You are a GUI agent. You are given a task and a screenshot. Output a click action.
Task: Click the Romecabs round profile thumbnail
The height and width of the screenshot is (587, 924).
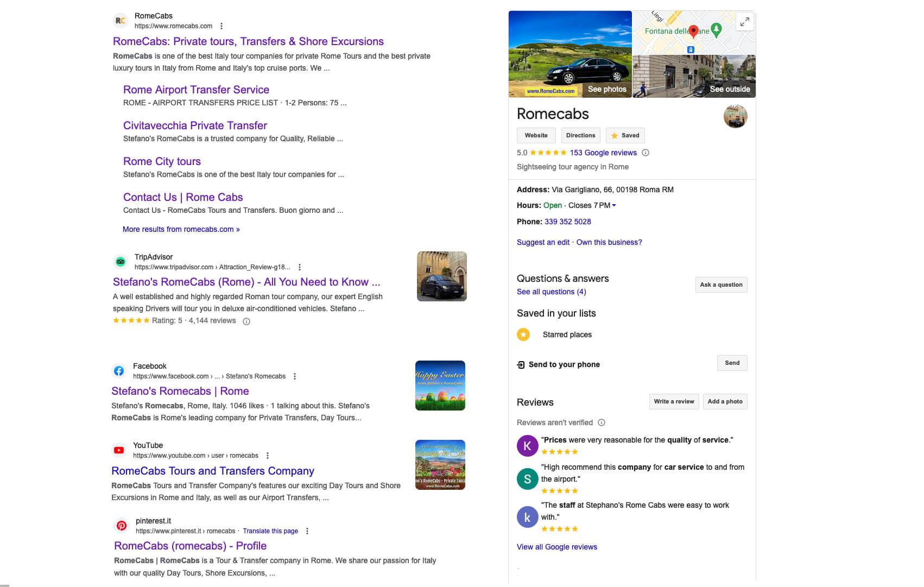pos(736,116)
